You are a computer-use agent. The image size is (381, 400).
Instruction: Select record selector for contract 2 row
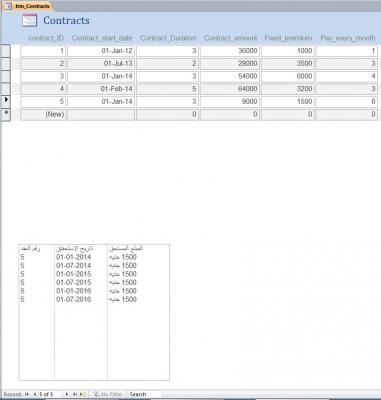coord(6,64)
